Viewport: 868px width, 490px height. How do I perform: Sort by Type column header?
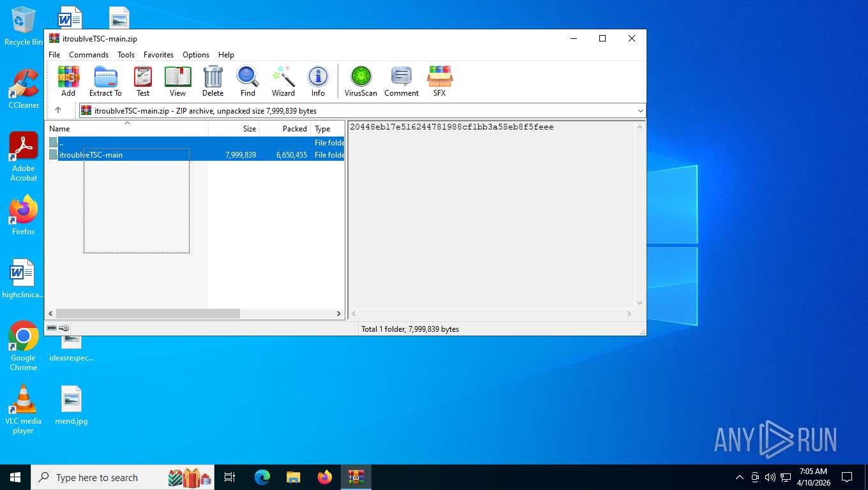[x=327, y=129]
